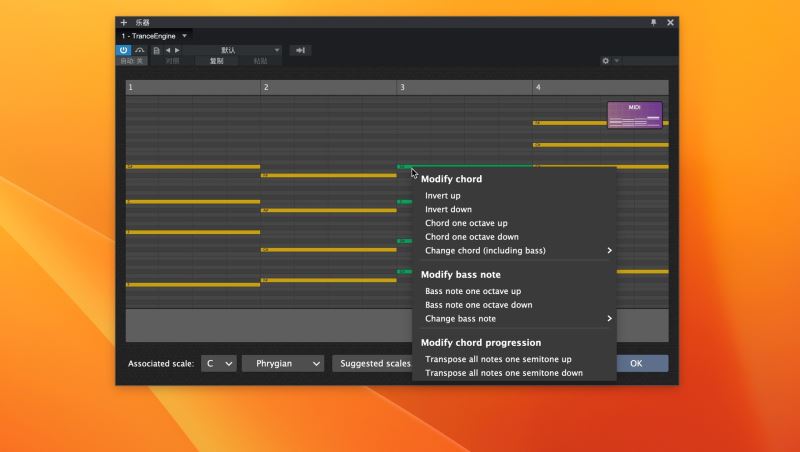
Task: Toggle the automation off button (自动: 关)
Action: (133, 61)
